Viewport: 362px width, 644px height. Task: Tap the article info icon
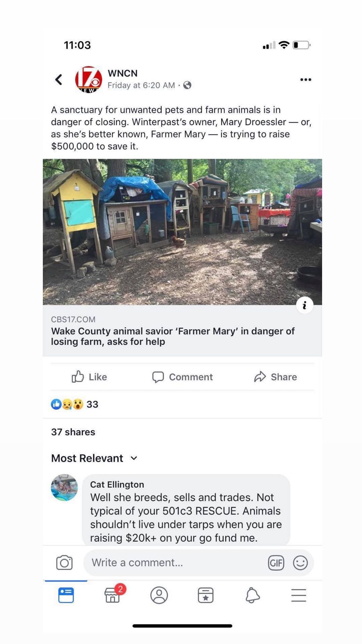point(304,305)
